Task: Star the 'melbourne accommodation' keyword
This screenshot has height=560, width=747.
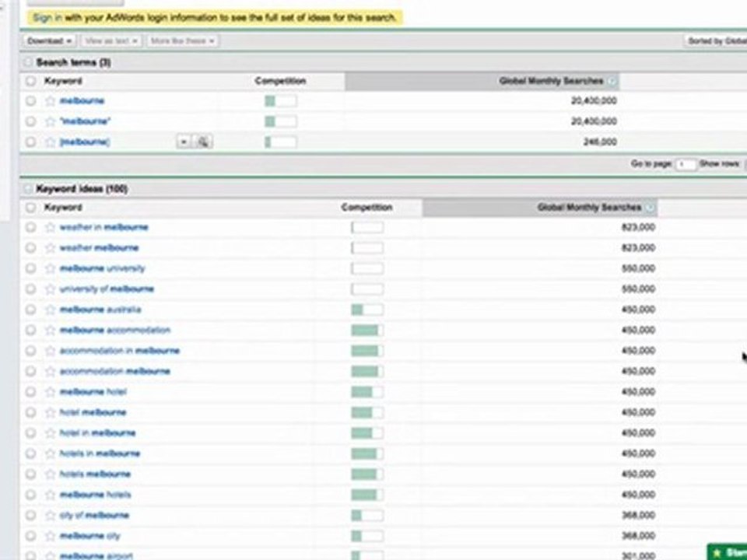Action: pyautogui.click(x=50, y=330)
